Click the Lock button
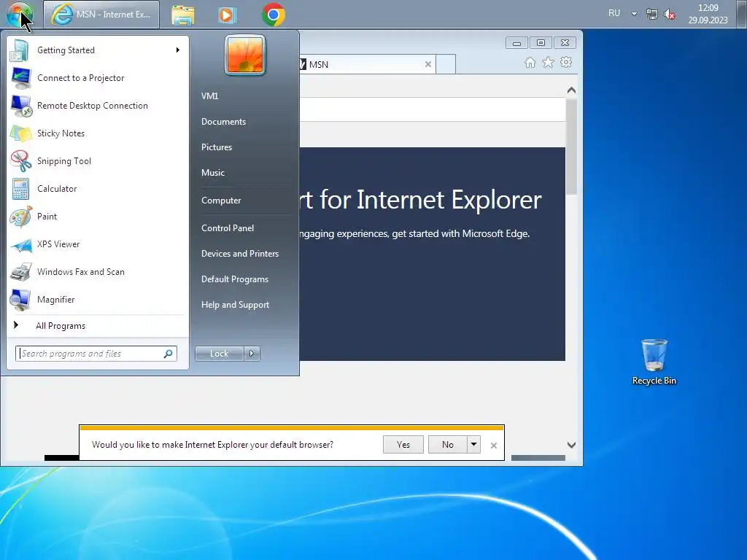747x560 pixels. pyautogui.click(x=219, y=354)
